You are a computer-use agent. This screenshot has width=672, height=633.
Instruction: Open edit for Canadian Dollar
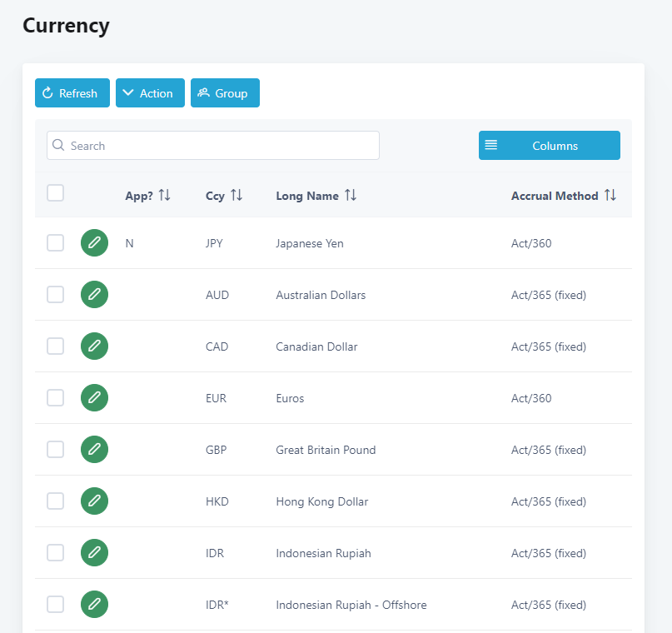point(94,346)
